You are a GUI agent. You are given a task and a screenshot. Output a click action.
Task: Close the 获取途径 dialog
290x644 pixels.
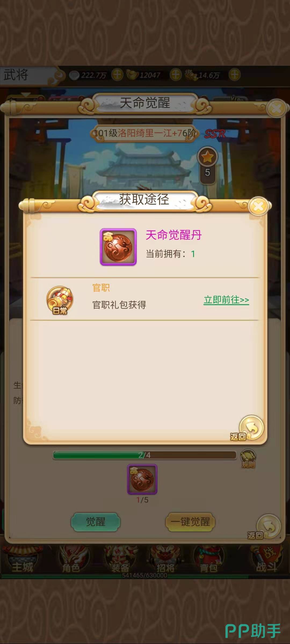[x=259, y=206]
